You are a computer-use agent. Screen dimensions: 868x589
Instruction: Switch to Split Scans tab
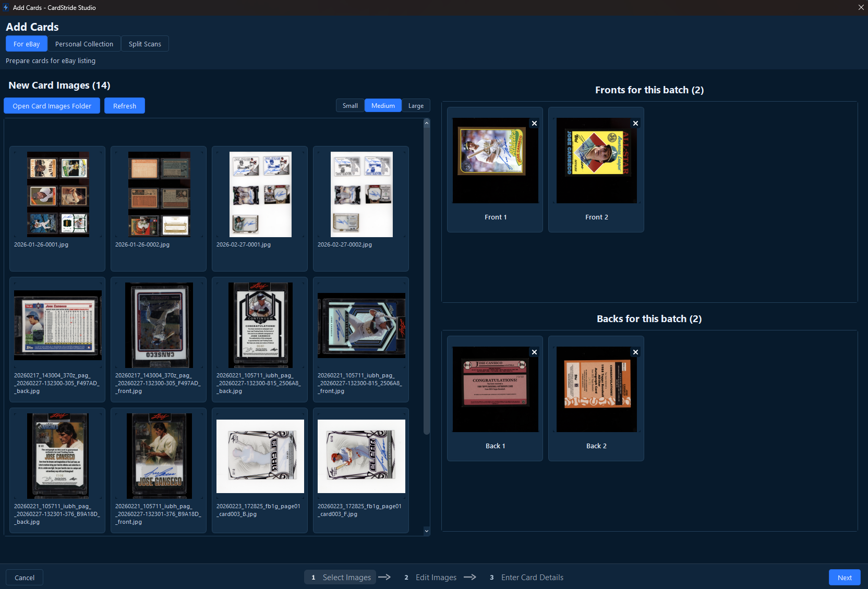[144, 44]
